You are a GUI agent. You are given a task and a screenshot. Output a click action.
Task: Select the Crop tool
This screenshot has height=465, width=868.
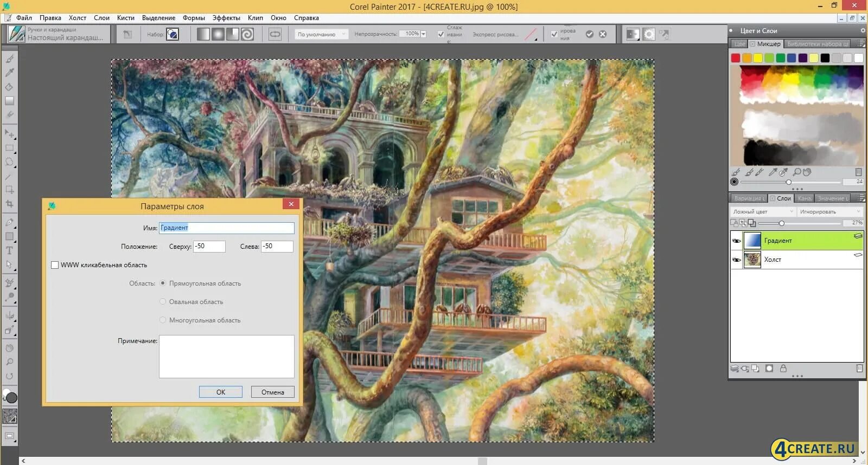click(x=9, y=204)
